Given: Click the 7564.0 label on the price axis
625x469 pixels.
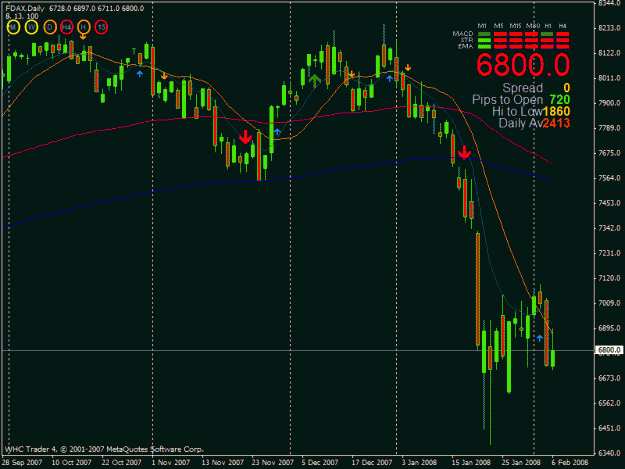Looking at the screenshot, I should pos(609,178).
